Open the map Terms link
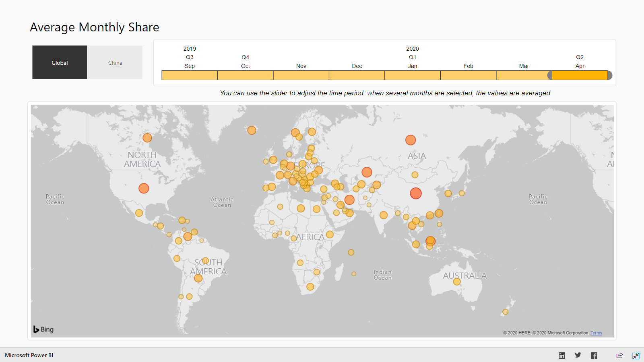The image size is (644, 362). click(596, 333)
